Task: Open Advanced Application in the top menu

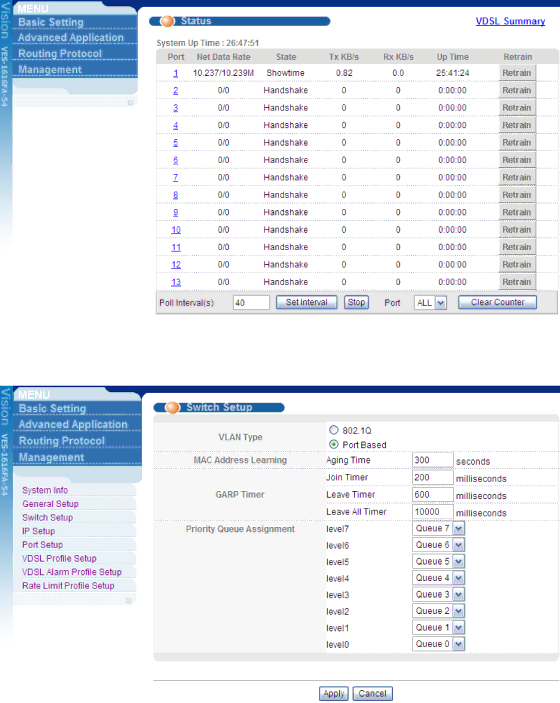Action: pyautogui.click(x=71, y=38)
